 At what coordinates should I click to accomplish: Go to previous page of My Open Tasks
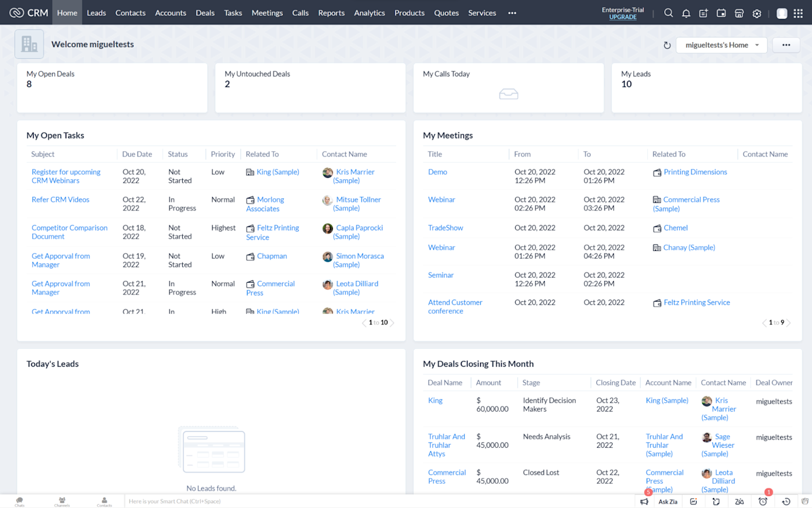(364, 323)
